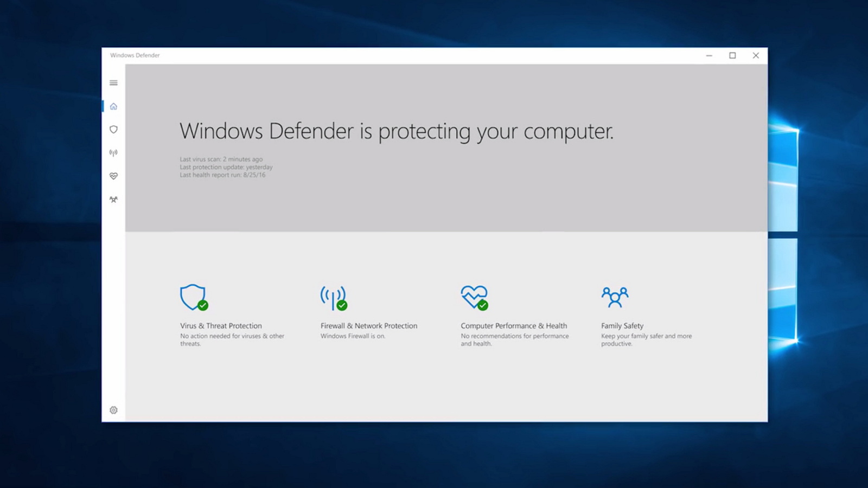
Task: Click the large Performance & Health heart icon
Action: tap(474, 298)
